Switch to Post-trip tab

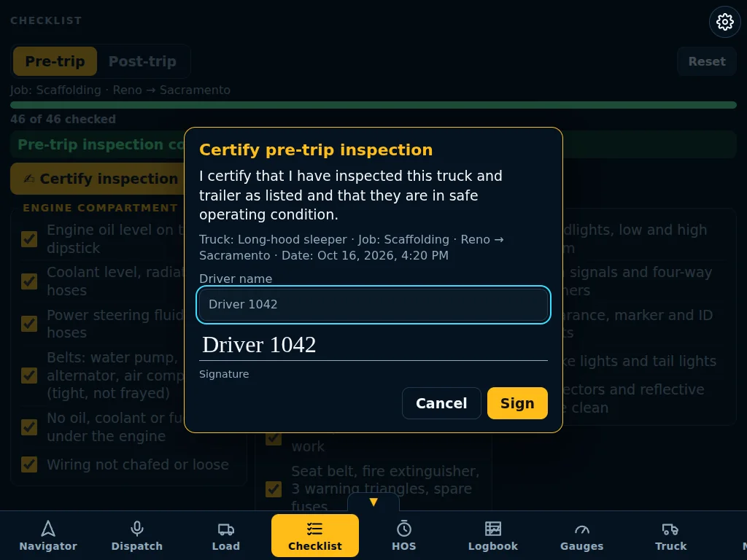click(142, 61)
